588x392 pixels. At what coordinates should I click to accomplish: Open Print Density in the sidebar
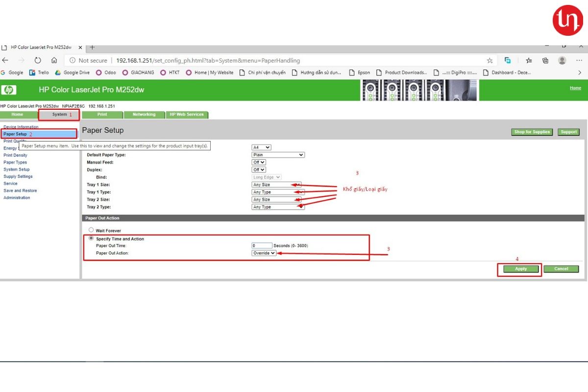tap(15, 155)
